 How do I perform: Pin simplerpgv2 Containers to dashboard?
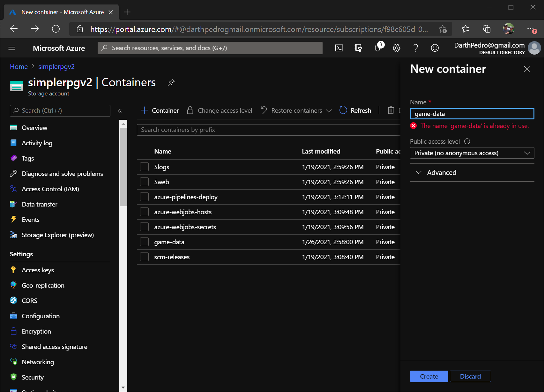pos(171,83)
